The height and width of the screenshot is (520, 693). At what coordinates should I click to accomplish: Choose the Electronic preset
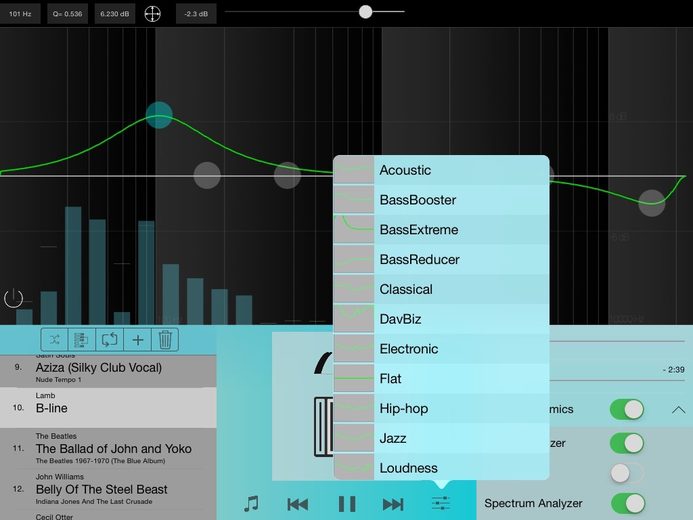coord(441,349)
